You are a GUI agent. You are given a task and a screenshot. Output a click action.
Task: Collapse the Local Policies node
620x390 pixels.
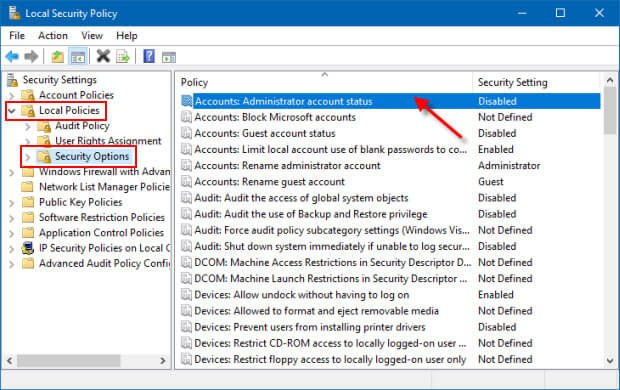pos(12,111)
